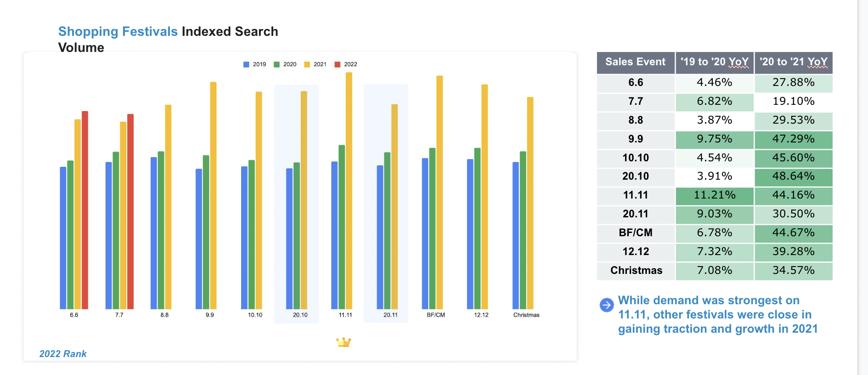
Task: Click the red 2022 bar for 7.7
Action: (x=130, y=211)
